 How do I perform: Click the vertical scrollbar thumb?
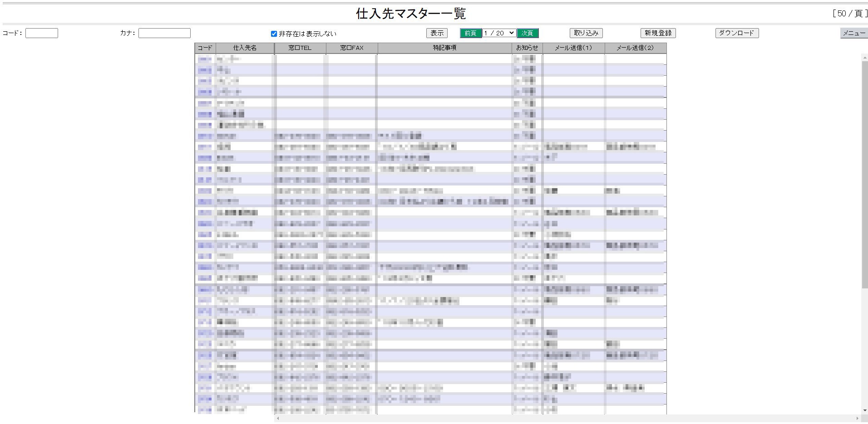865,174
